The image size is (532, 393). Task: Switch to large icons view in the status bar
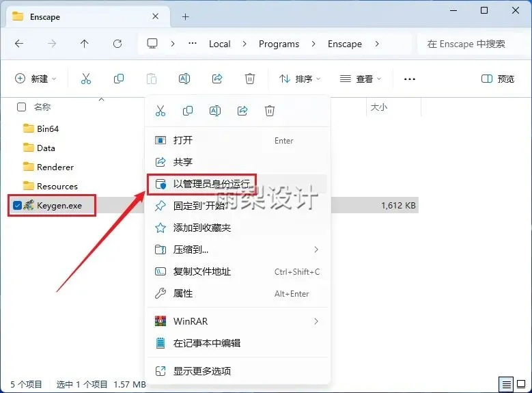[x=521, y=384]
